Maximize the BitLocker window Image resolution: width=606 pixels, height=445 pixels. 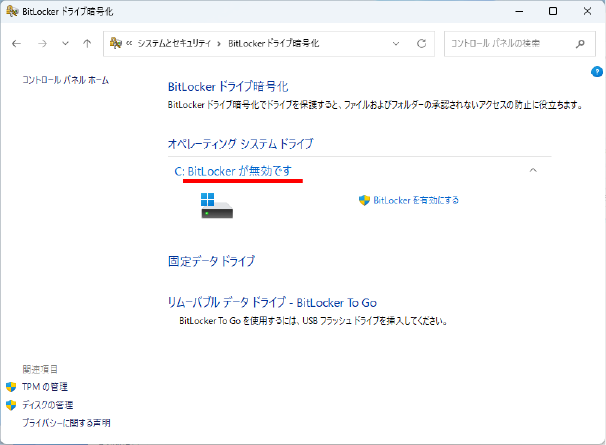[553, 11]
